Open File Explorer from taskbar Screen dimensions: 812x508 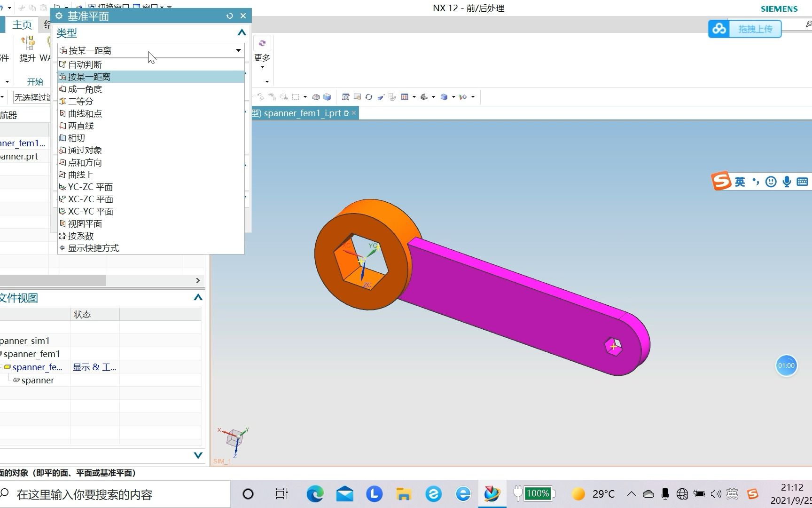click(404, 494)
